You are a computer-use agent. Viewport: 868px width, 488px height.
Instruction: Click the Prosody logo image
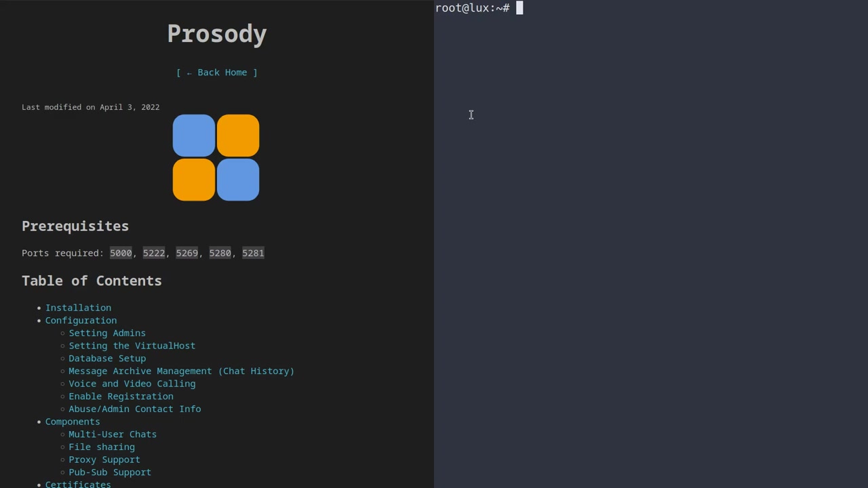point(216,157)
